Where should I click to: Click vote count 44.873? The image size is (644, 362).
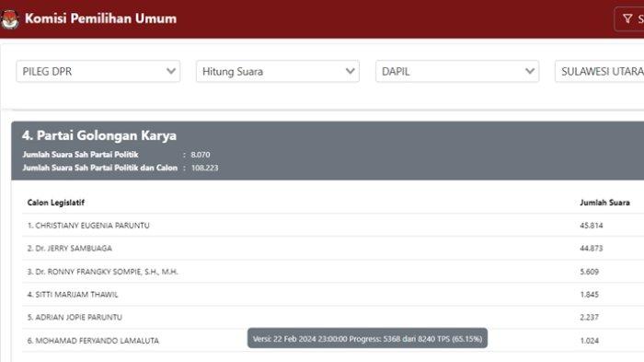click(x=592, y=248)
